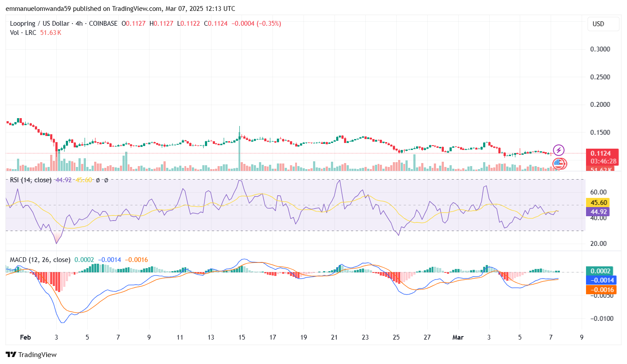Screen dimensions: 627x364
Task: Click the 51.63K value in volume legend
Action: 51,32
